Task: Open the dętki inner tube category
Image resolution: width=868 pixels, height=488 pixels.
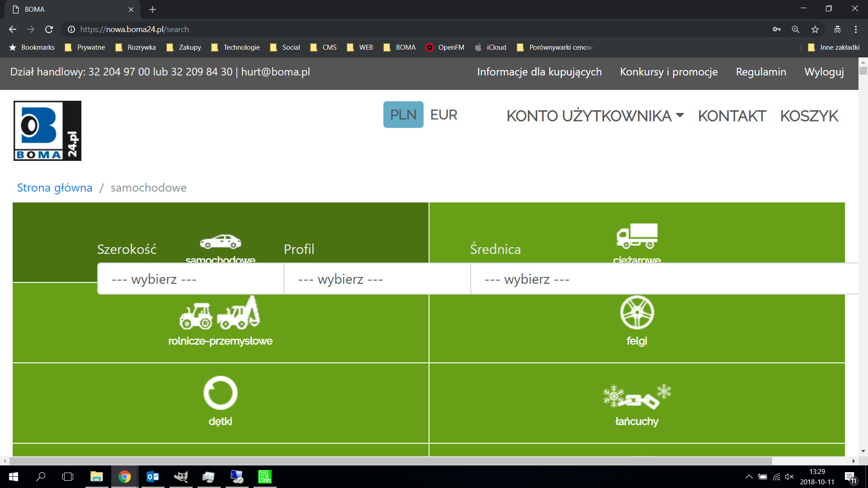Action: click(x=220, y=393)
